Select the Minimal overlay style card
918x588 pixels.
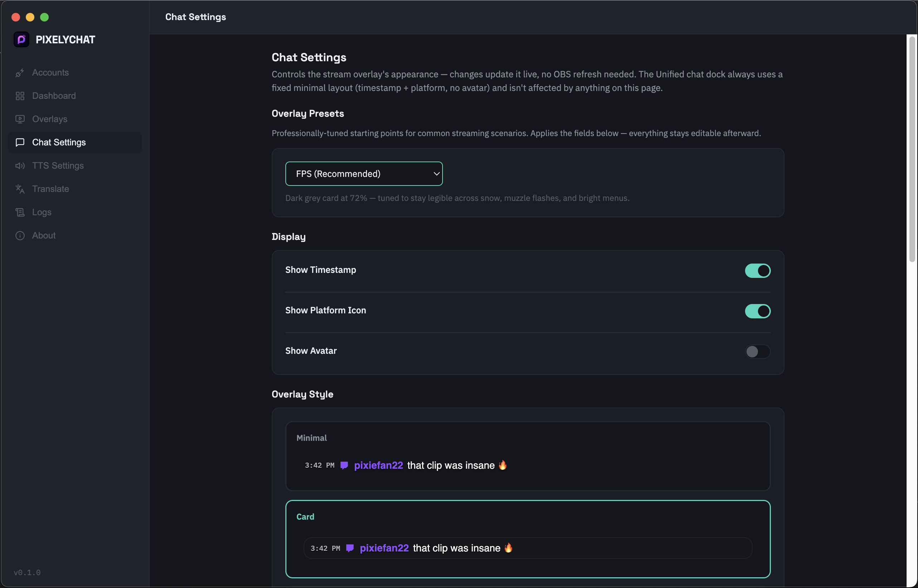point(528,456)
